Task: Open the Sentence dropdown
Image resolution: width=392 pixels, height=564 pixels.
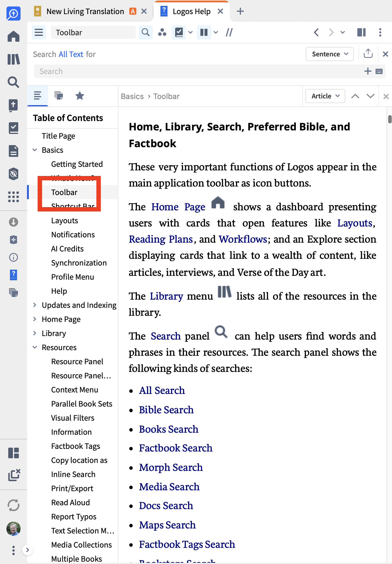Action: [330, 54]
